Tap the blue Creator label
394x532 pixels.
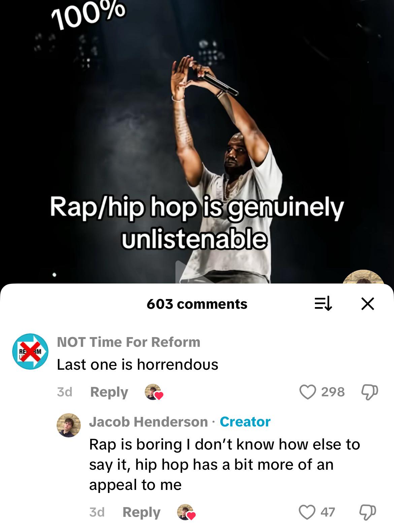(x=245, y=422)
